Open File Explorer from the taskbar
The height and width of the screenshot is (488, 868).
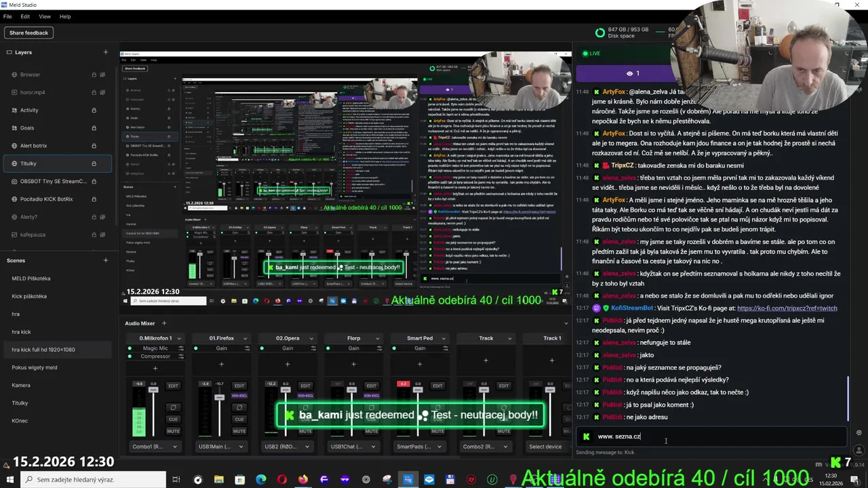point(218,480)
